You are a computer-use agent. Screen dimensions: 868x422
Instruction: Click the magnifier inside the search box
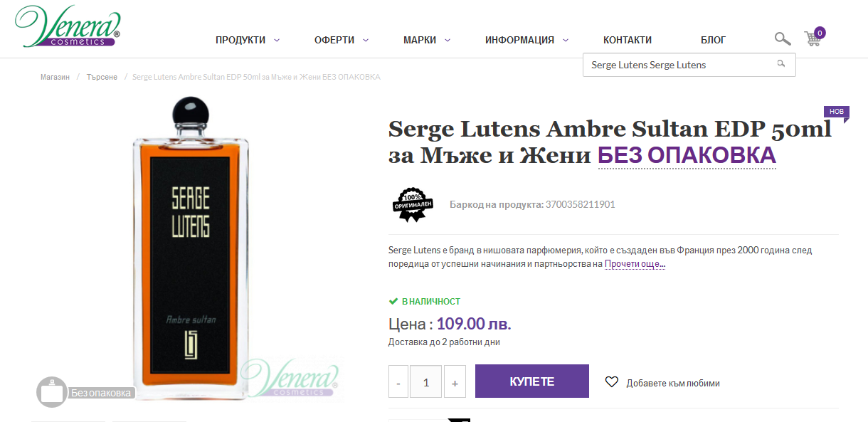point(781,64)
